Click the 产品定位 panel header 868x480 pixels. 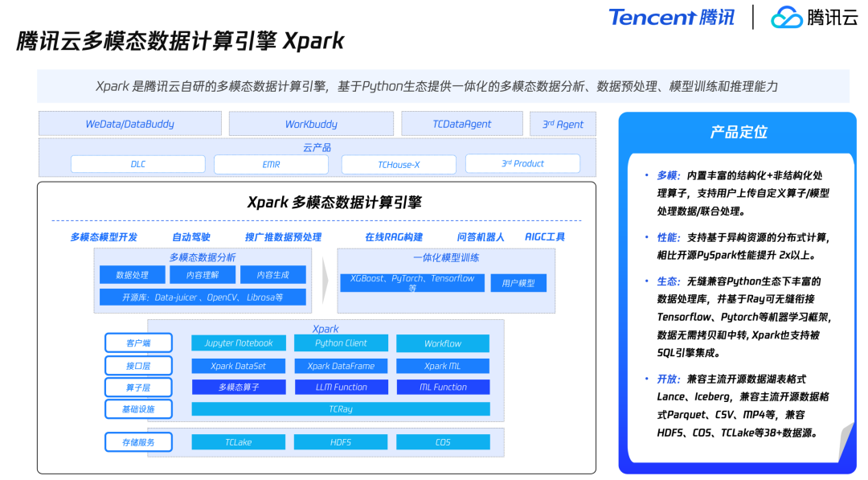point(739,133)
